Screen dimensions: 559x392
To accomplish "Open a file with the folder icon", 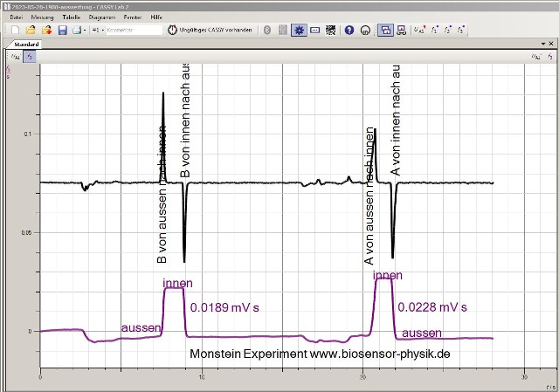I will pos(31,30).
